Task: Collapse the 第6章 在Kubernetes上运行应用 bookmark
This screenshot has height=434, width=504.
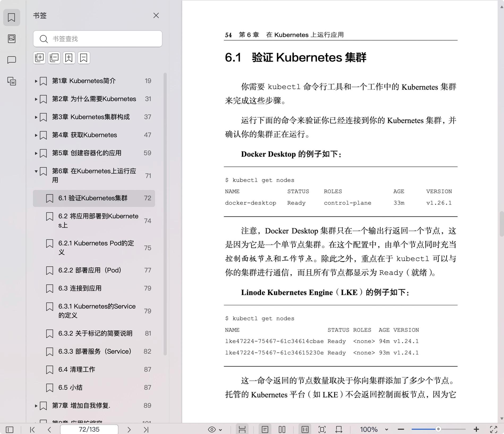Action: (36, 171)
